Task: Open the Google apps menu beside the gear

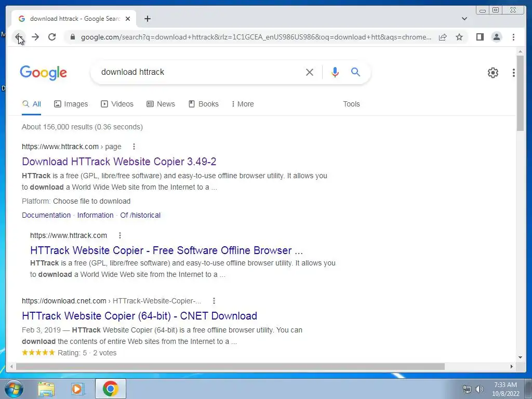Action: 514,73
